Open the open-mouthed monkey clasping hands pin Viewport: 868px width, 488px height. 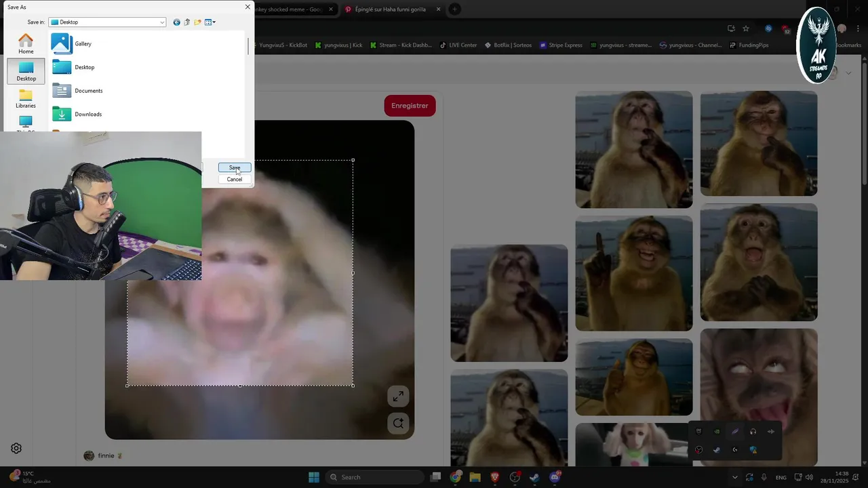coord(759,262)
